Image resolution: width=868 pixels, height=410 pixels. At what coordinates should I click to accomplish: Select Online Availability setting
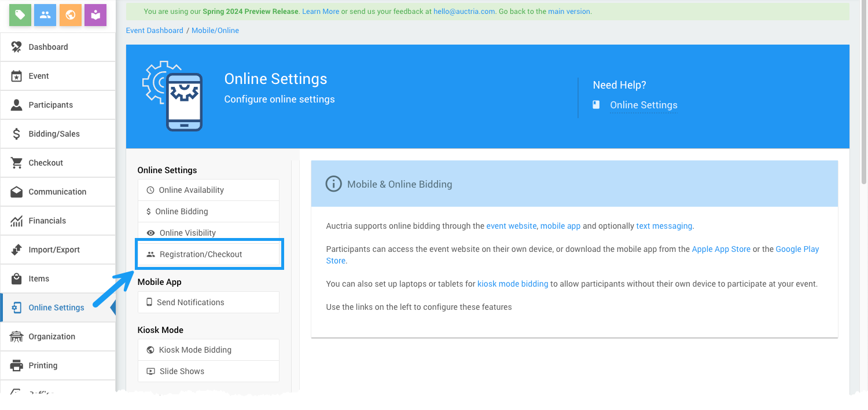(191, 190)
